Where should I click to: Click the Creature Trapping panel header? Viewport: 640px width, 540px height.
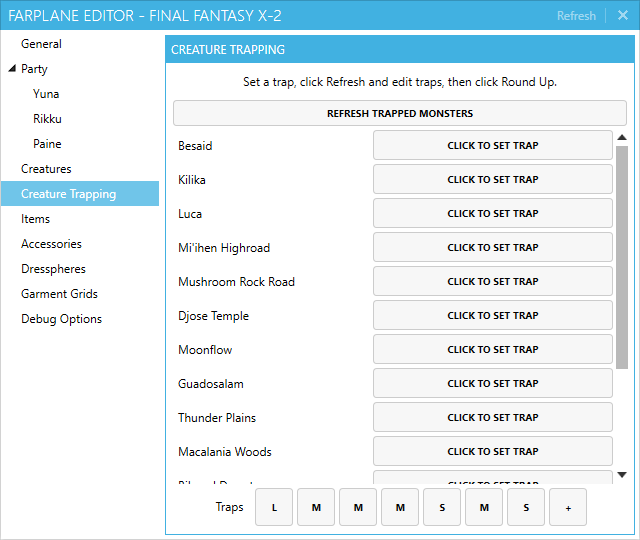click(400, 49)
